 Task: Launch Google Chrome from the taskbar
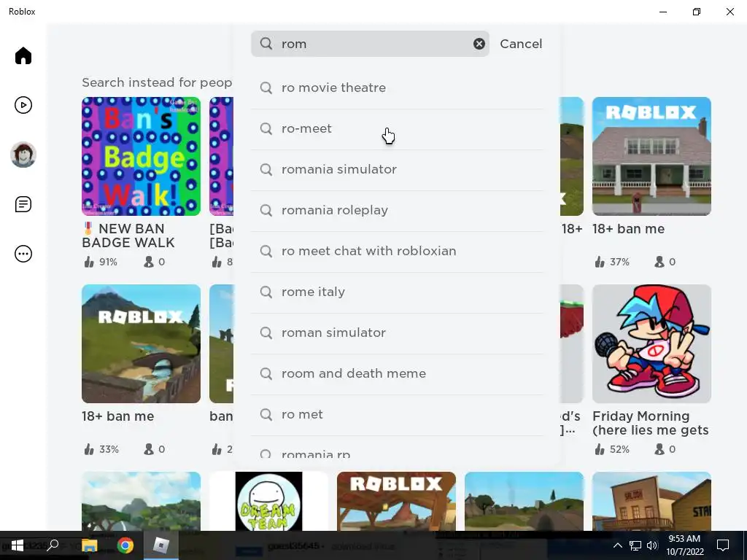point(125,545)
